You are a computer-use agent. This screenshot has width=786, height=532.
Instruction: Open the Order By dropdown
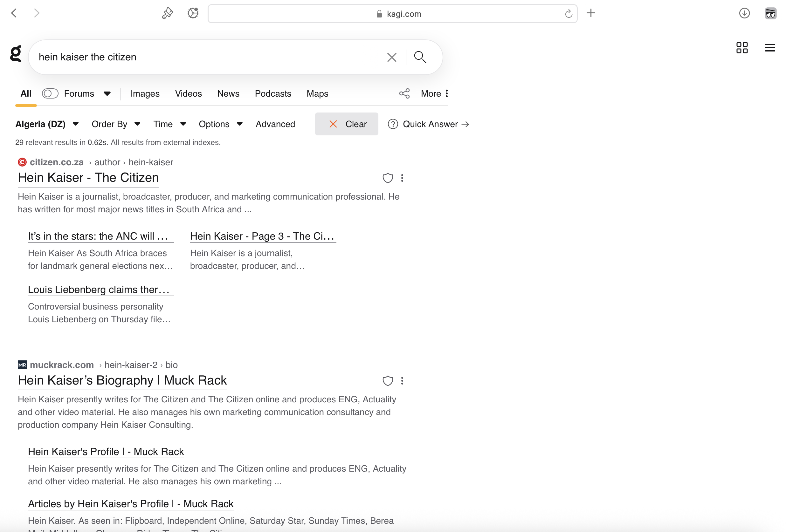coord(116,124)
